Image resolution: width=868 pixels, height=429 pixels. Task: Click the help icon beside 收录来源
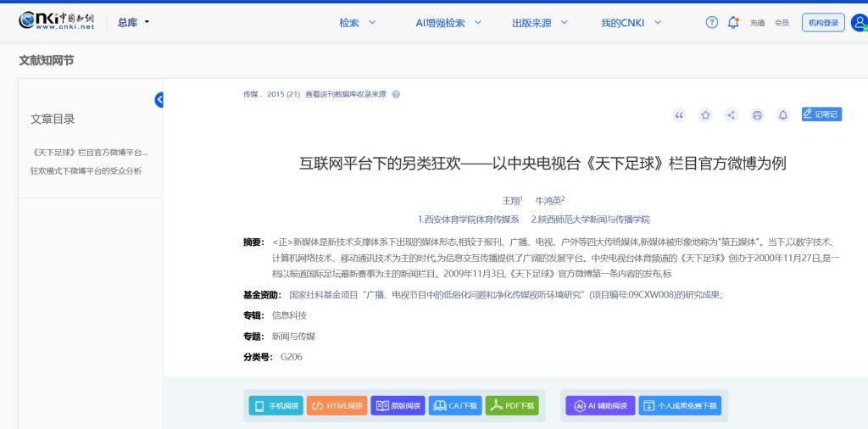pos(396,94)
